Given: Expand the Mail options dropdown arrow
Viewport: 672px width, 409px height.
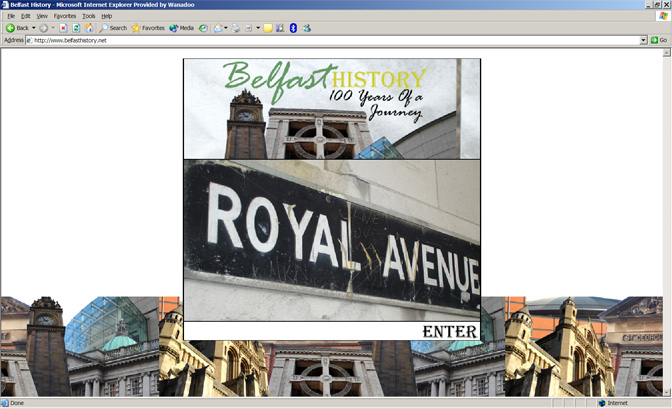Looking at the screenshot, I should point(226,28).
